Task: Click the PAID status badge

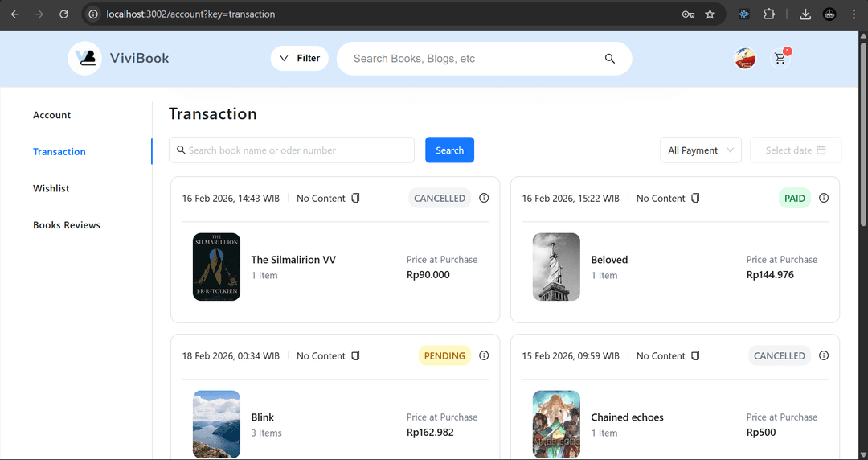Action: [x=794, y=198]
